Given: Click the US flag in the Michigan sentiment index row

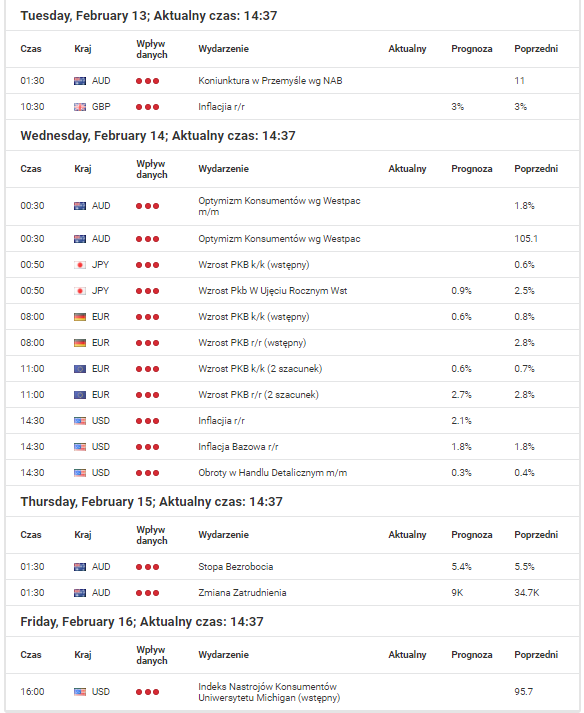Looking at the screenshot, I should point(80,692).
